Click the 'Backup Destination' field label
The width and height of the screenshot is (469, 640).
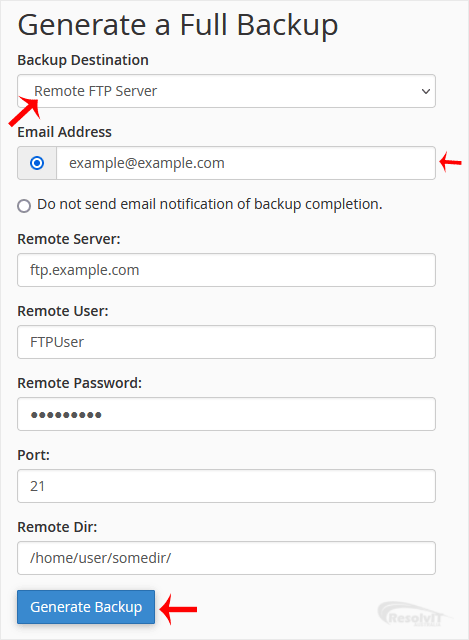click(83, 60)
